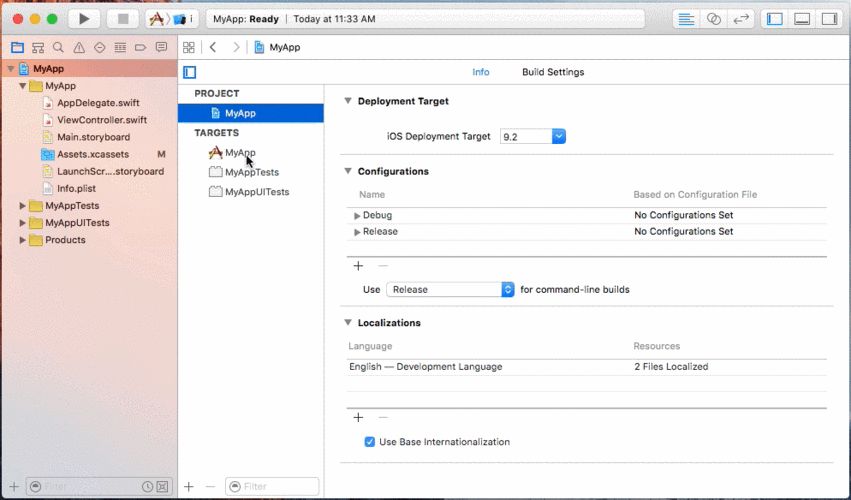Add a configuration with plus button
851x500 pixels.
[358, 266]
